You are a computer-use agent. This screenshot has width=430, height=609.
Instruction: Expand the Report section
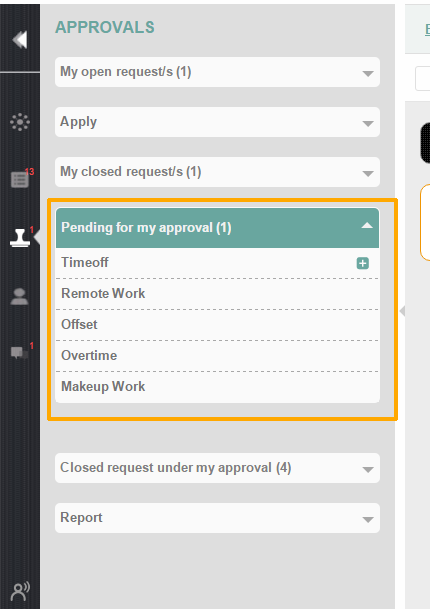(x=217, y=518)
